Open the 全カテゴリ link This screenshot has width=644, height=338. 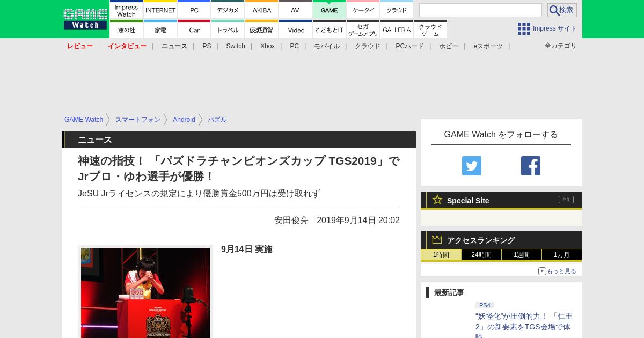point(561,46)
